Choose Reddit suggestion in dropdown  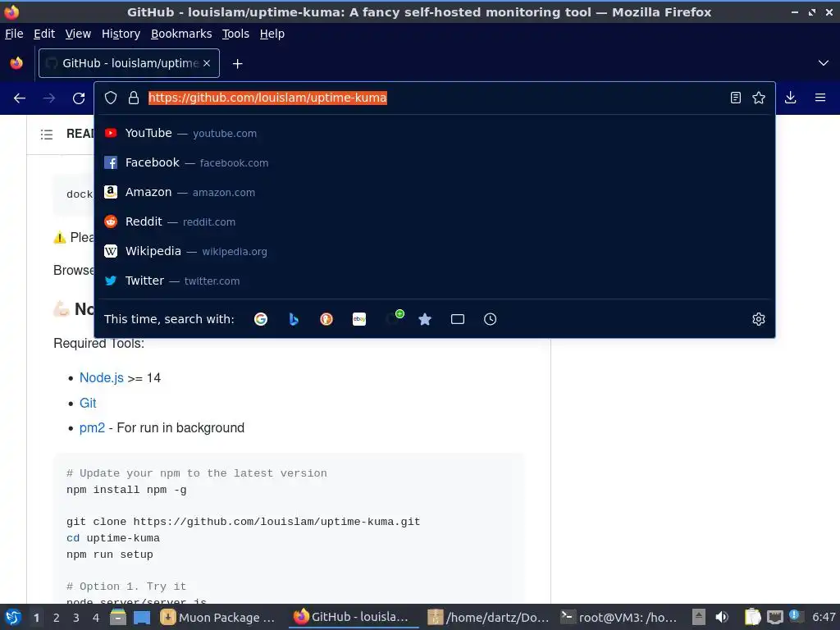click(435, 221)
